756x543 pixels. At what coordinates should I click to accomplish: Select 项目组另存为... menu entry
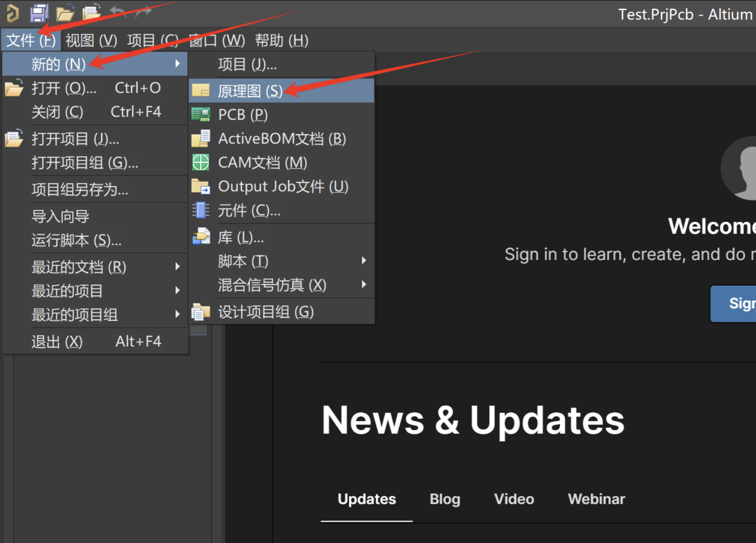tap(95, 189)
